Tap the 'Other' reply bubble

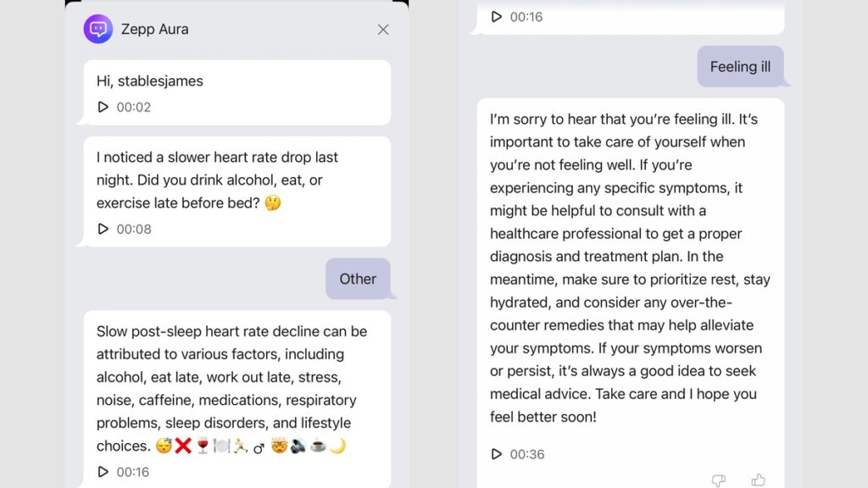pos(358,279)
